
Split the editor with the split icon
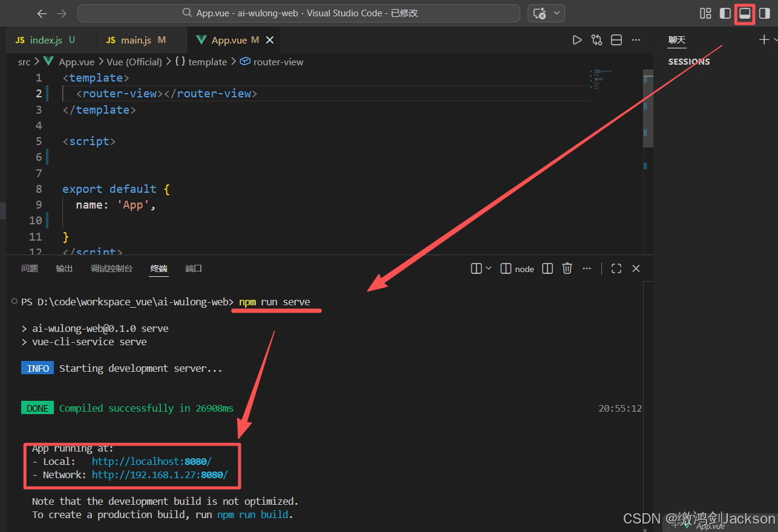click(616, 40)
